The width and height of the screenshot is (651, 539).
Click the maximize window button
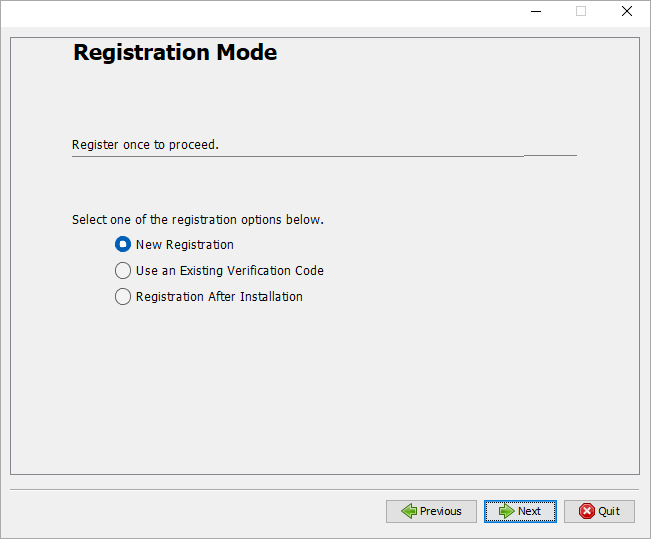click(581, 12)
